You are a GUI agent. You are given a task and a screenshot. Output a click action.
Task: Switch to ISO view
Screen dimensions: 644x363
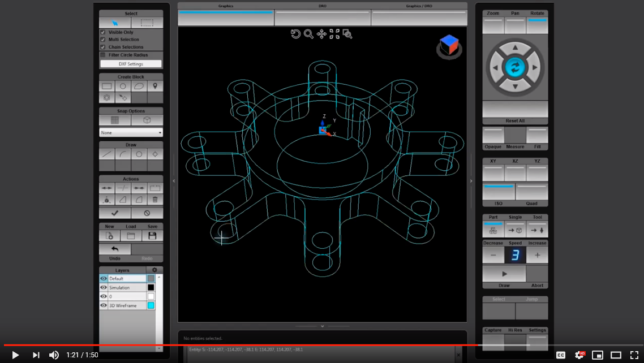pyautogui.click(x=499, y=192)
